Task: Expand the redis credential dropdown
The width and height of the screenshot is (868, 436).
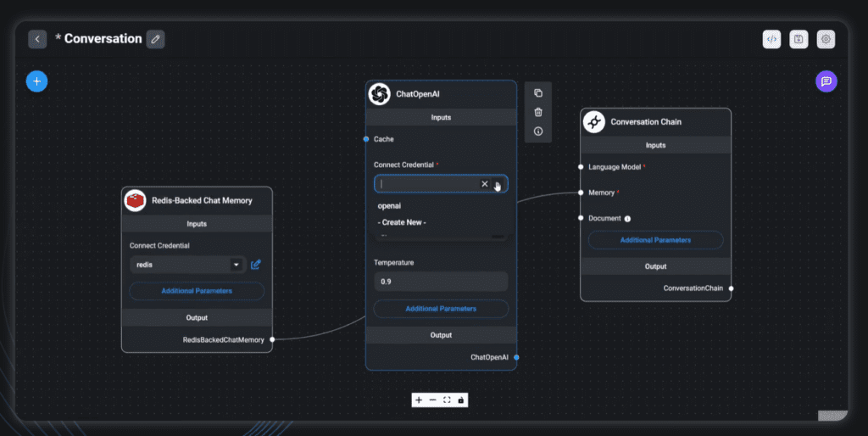Action: (x=236, y=265)
